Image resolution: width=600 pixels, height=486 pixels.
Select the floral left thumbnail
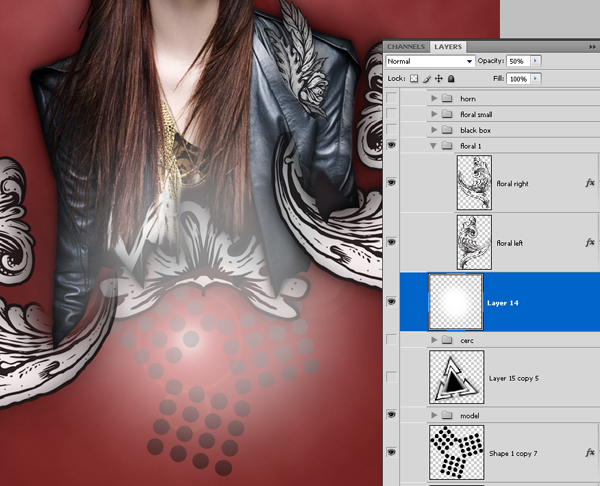474,242
